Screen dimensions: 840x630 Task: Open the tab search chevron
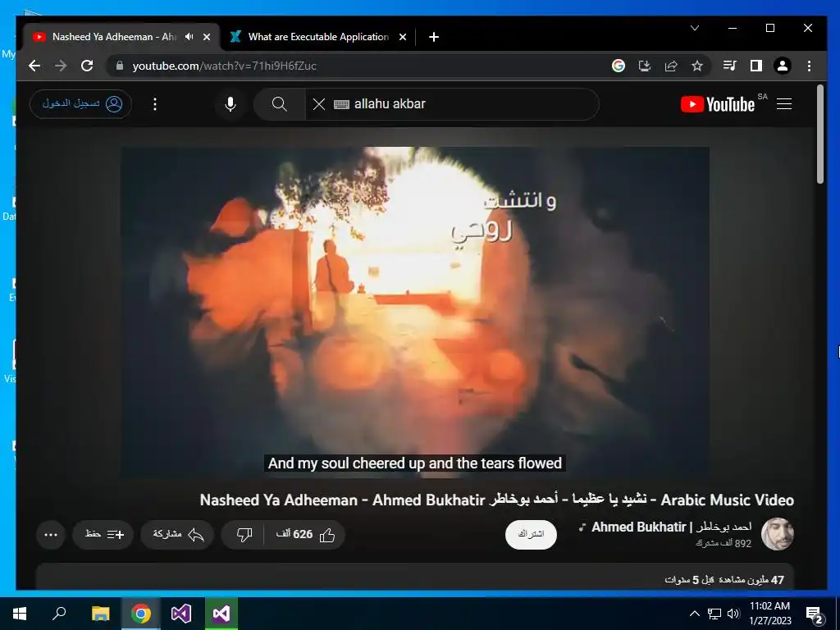point(695,28)
